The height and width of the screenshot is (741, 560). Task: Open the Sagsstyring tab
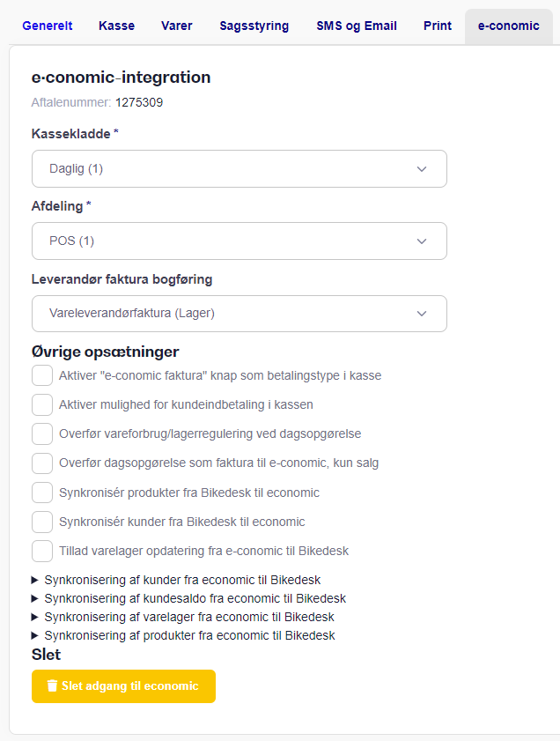click(x=254, y=26)
